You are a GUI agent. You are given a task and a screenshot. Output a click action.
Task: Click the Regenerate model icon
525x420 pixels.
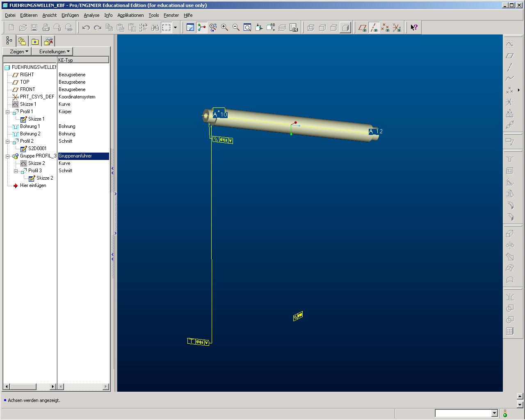[x=144, y=27]
